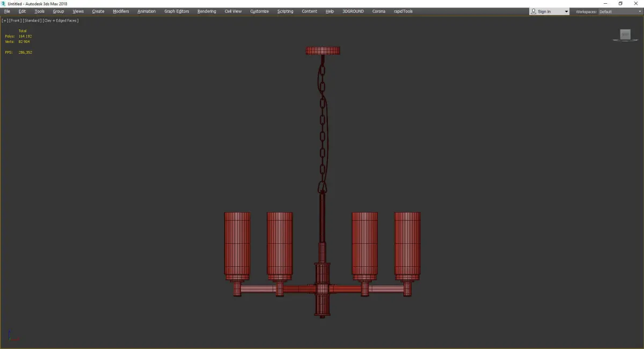This screenshot has height=349, width=644.
Task: Open the Content menu
Action: pos(309,11)
